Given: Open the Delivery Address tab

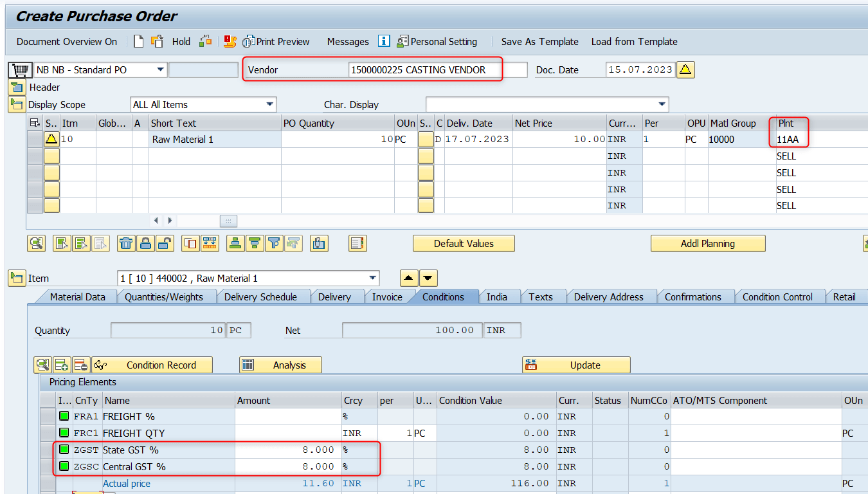Looking at the screenshot, I should 608,297.
